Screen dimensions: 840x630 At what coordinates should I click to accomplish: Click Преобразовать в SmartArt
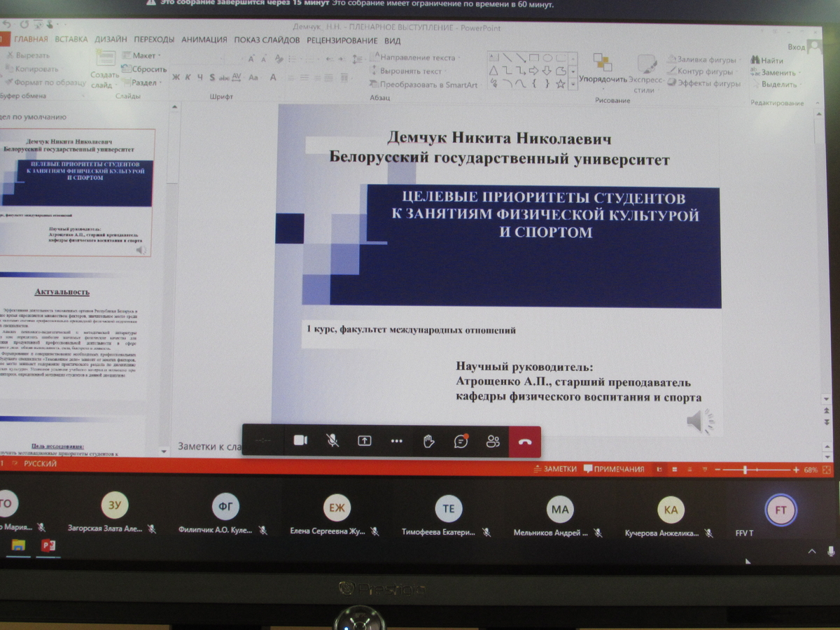click(424, 85)
